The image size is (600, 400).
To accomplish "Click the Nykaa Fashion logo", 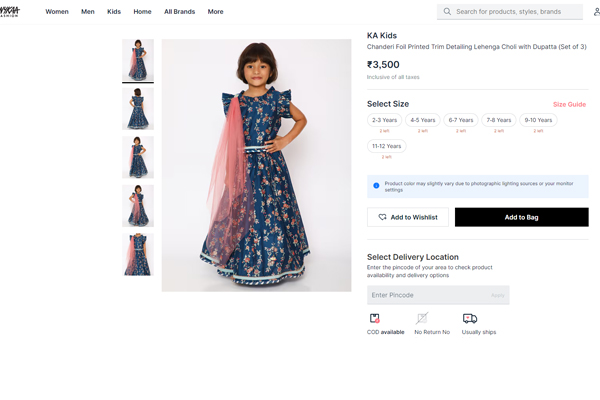I will coord(10,12).
